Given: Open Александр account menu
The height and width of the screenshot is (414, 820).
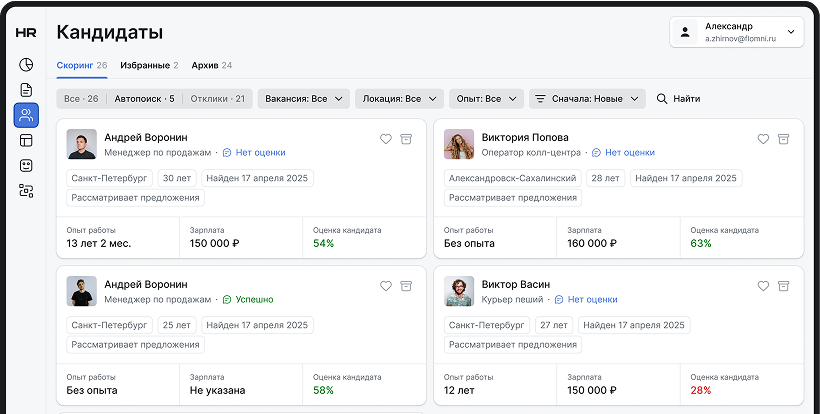Looking at the screenshot, I should [739, 32].
